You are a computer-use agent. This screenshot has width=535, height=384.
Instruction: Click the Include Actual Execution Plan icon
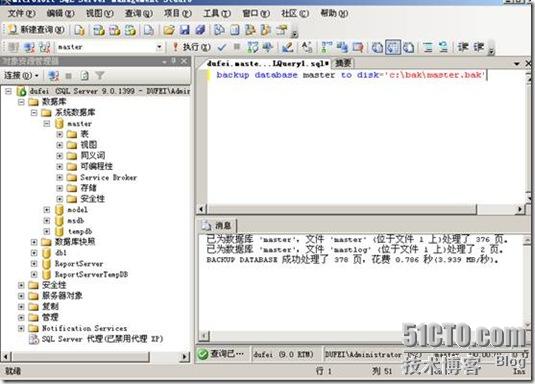(x=327, y=47)
